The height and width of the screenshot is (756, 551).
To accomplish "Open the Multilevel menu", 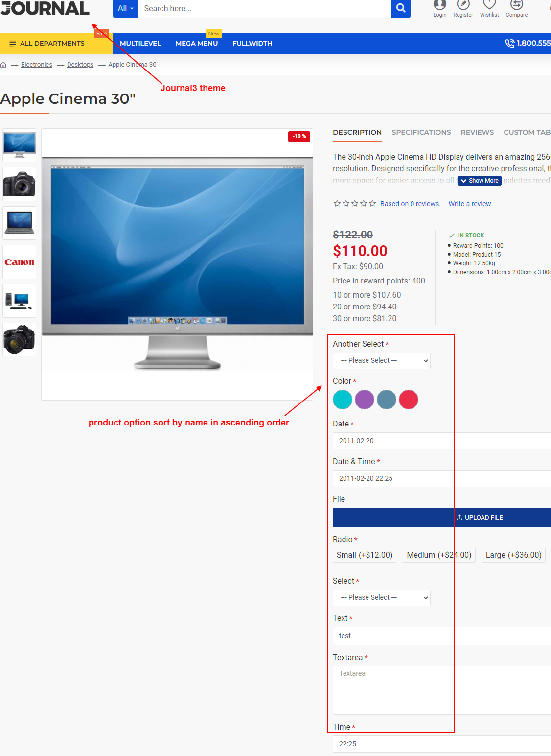I will [140, 43].
